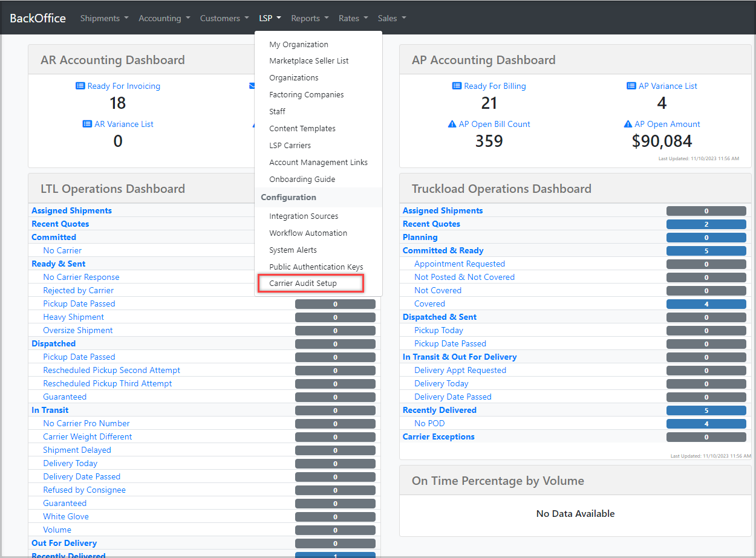Click the list icon beside AP Variance List
Screen dimensions: 756x558
click(631, 86)
